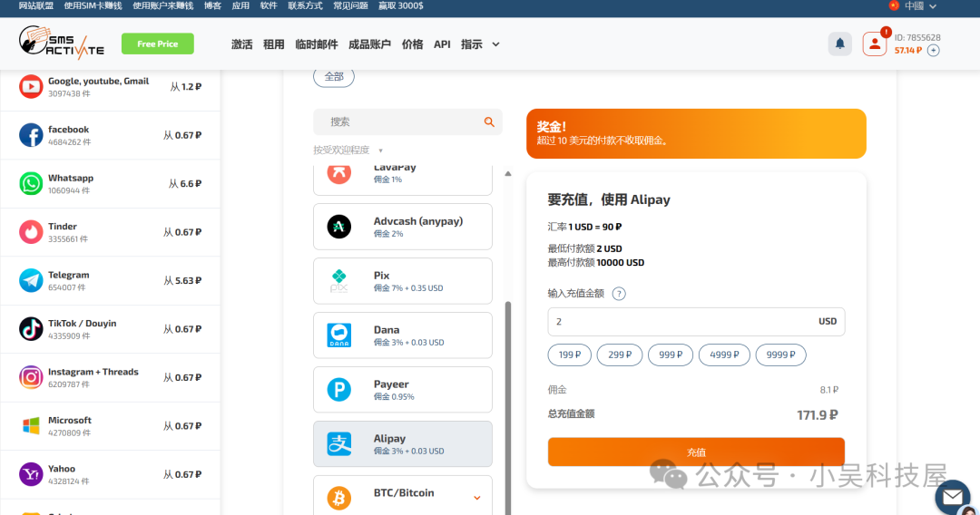Click the orange 充值 button
Image resolution: width=980 pixels, height=515 pixels.
click(x=696, y=452)
